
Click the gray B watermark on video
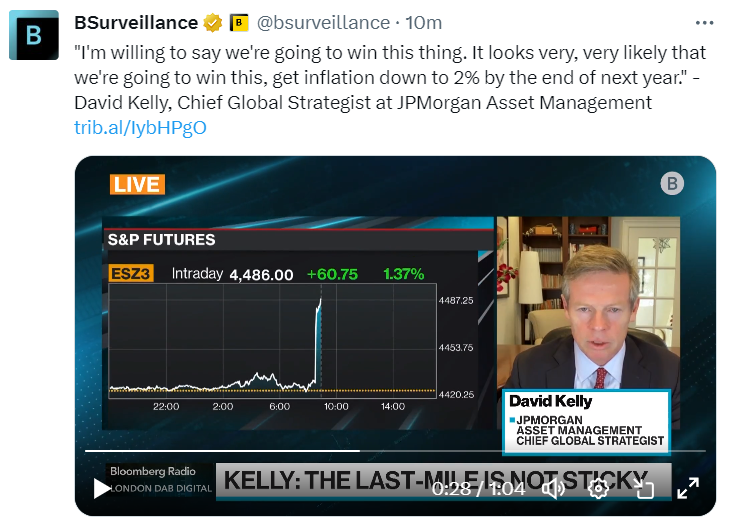tap(672, 183)
